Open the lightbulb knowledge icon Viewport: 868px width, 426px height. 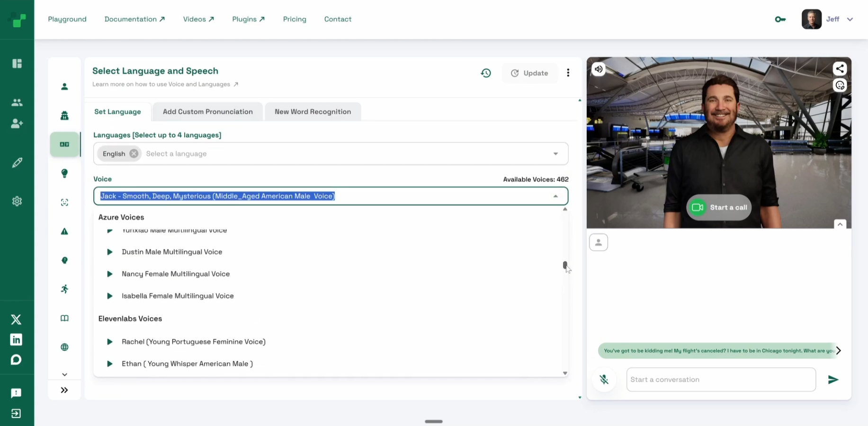[x=64, y=173]
